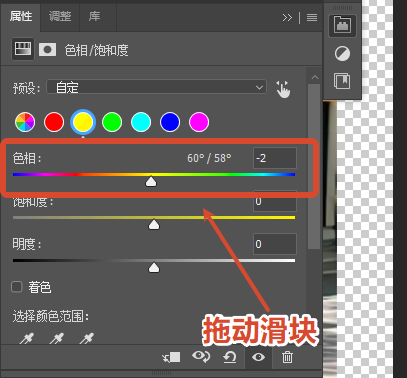The height and width of the screenshot is (378, 407).
Task: Click the 明度 lightness slider handle
Action: tap(154, 268)
